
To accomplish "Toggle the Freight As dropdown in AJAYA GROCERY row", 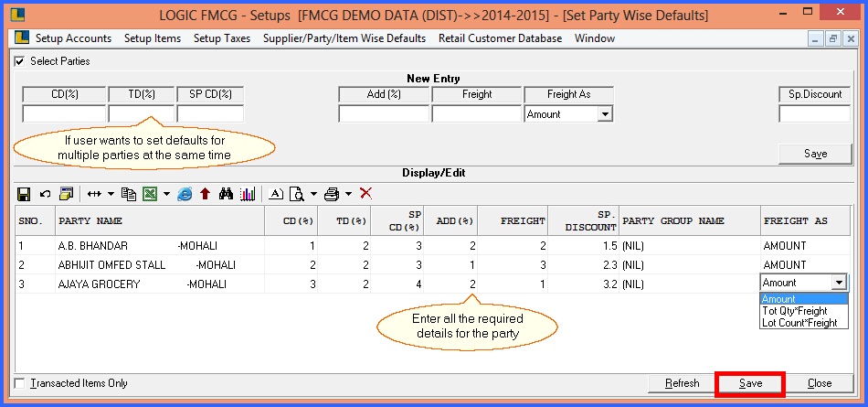I will [x=840, y=283].
